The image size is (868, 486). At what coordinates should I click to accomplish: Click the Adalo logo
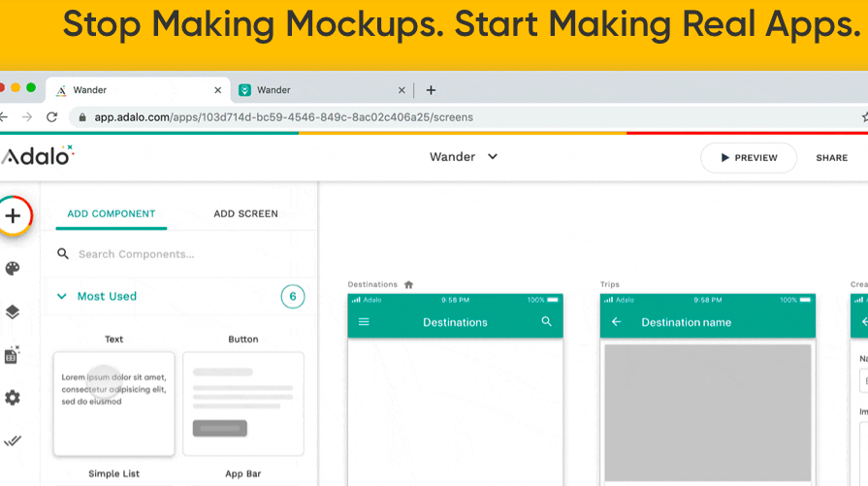(x=37, y=156)
